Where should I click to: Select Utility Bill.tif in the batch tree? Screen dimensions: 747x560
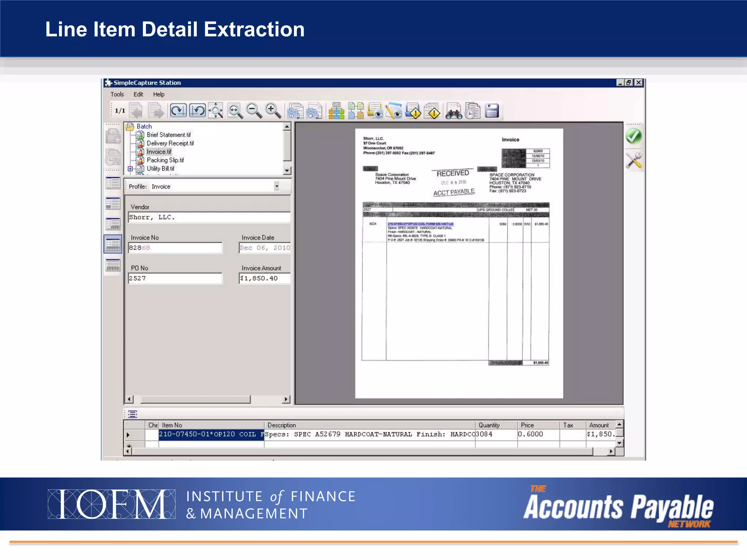(x=160, y=168)
